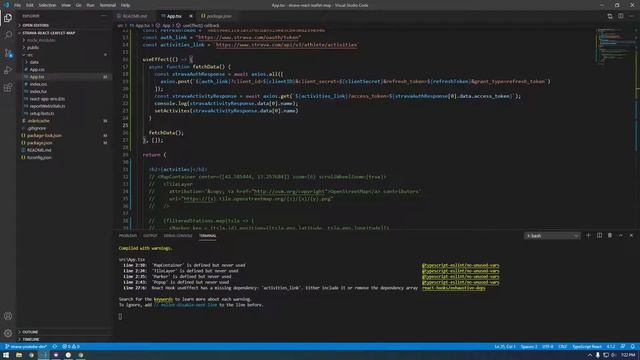Screen dimensions: 640x360
Task: Open Windows Start menu
Action: 6,355
